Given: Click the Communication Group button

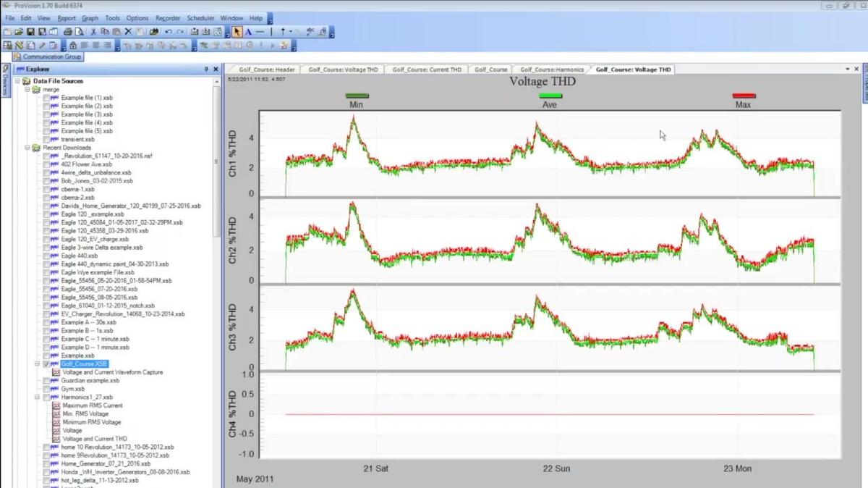Looking at the screenshot, I should (48, 56).
